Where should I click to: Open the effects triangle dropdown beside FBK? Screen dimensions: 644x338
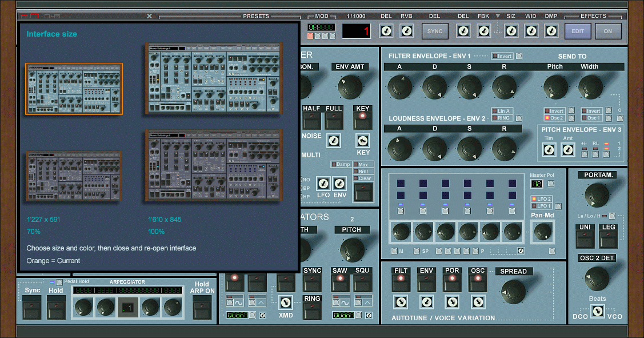click(497, 16)
